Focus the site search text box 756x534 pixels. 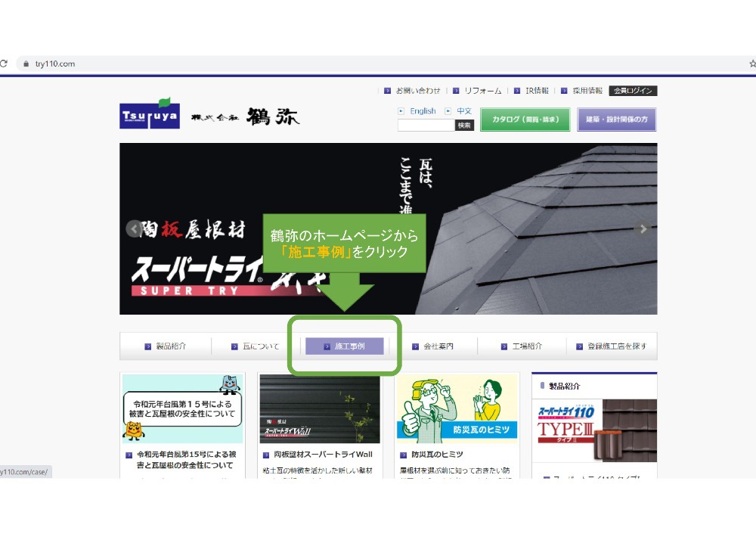coord(426,126)
